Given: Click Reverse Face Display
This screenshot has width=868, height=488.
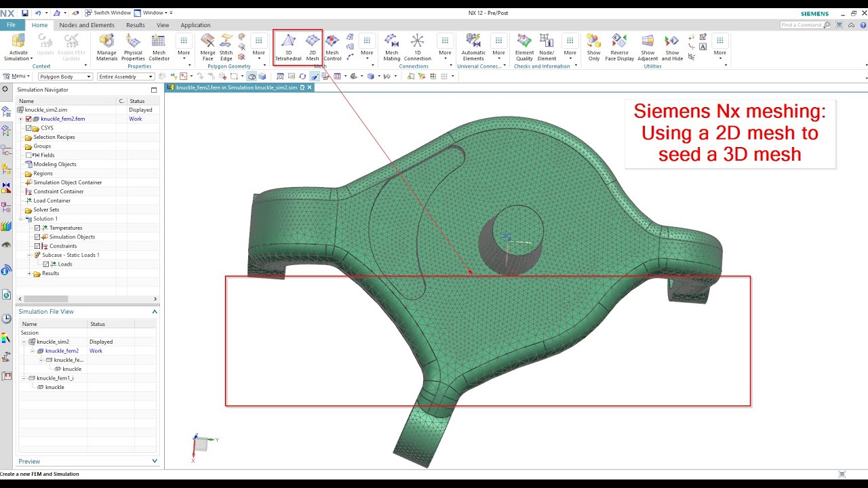Looking at the screenshot, I should point(620,47).
